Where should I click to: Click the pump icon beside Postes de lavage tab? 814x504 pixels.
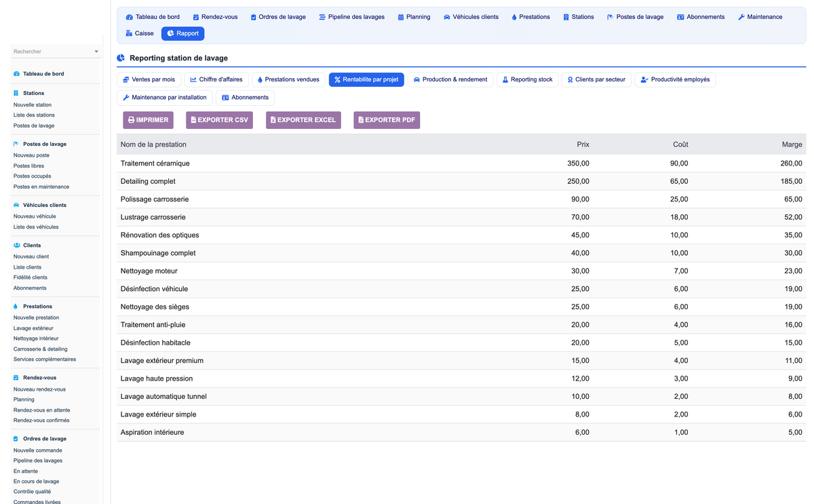[x=610, y=17]
